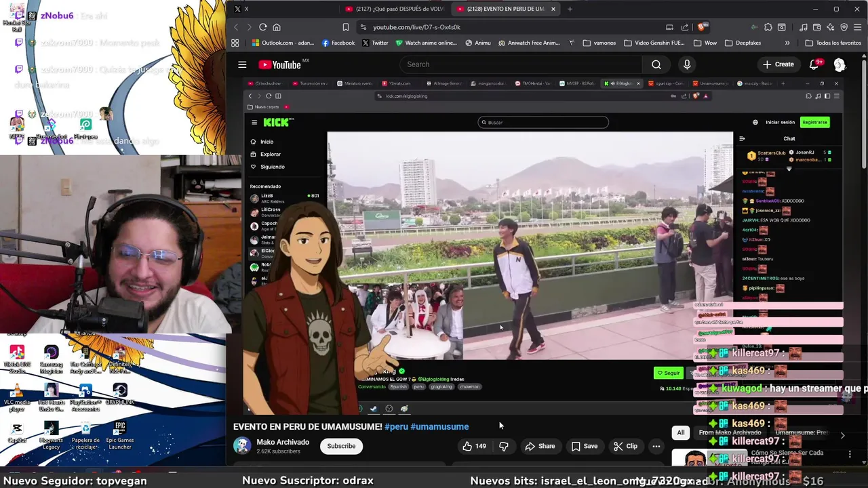Open a new browser tab
The height and width of the screenshot is (488, 868).
(570, 9)
